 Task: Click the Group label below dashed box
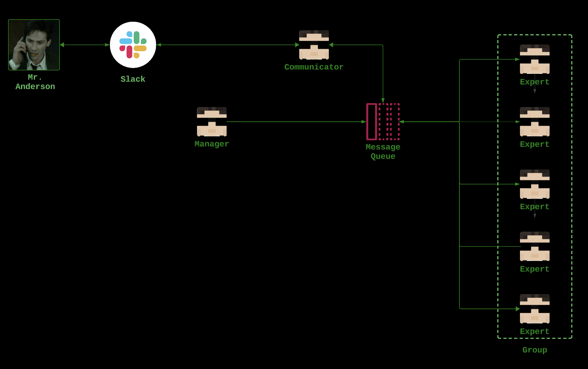[535, 350]
